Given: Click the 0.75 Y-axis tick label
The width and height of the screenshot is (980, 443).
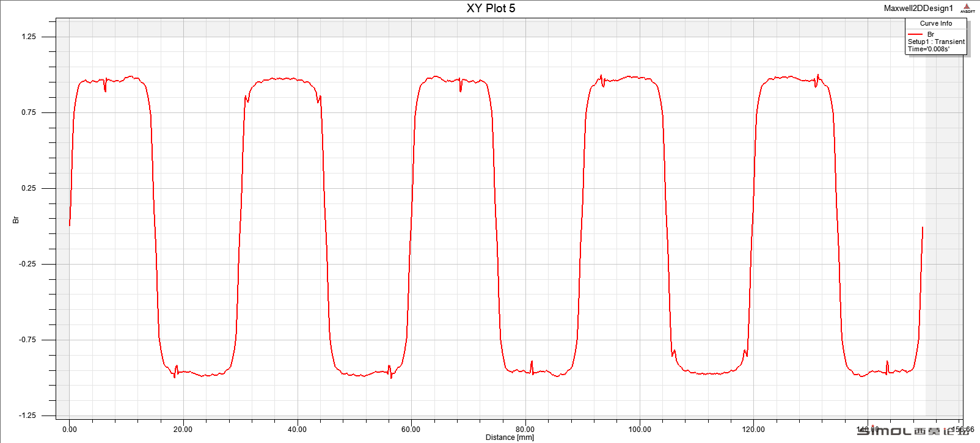Looking at the screenshot, I should (29, 112).
